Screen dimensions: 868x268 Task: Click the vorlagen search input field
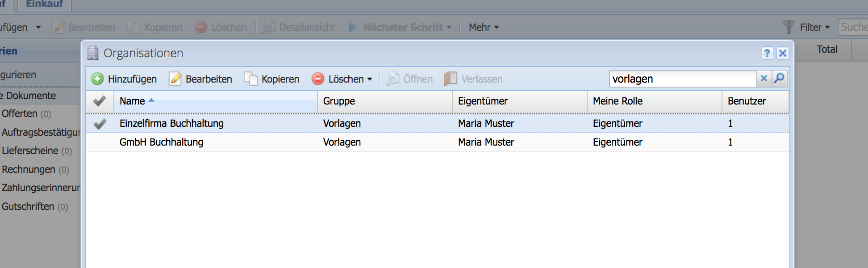pyautogui.click(x=682, y=79)
